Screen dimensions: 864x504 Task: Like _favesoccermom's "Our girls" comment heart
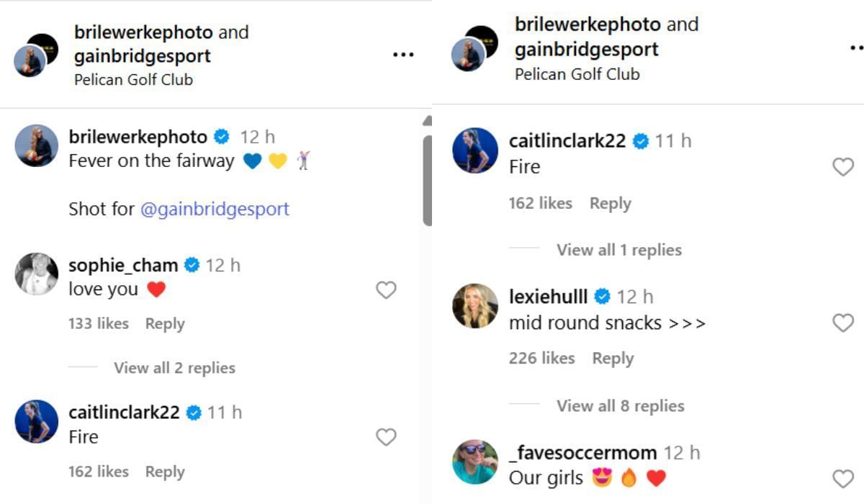[843, 477]
